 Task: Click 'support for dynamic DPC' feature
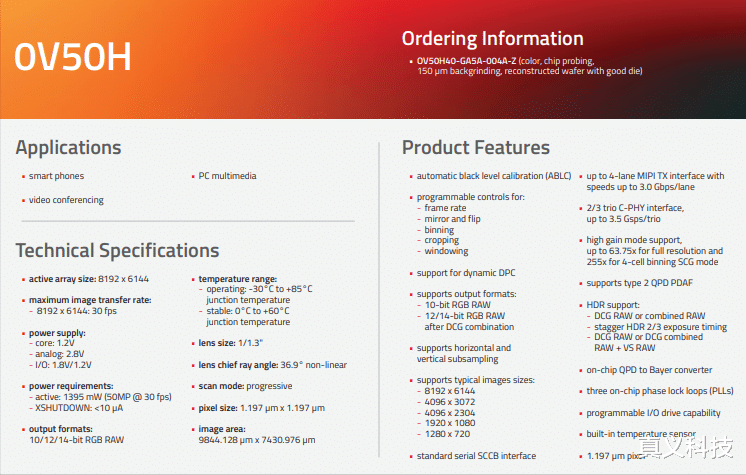(466, 273)
